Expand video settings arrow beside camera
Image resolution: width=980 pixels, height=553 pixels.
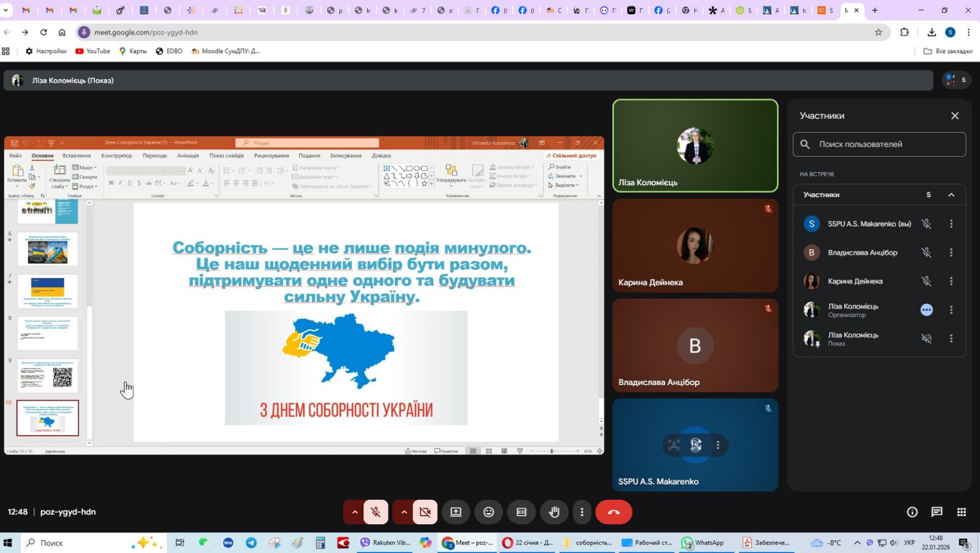[x=404, y=512]
